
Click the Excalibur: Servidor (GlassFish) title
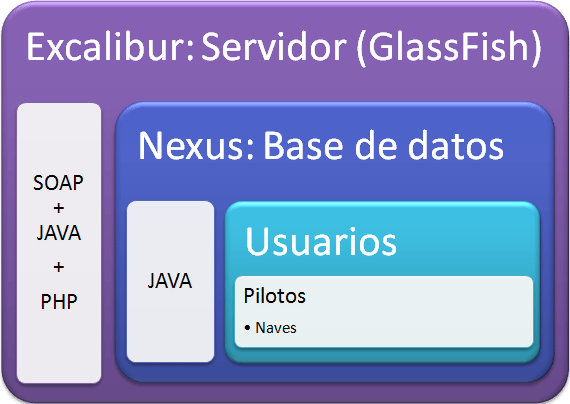coord(284,47)
